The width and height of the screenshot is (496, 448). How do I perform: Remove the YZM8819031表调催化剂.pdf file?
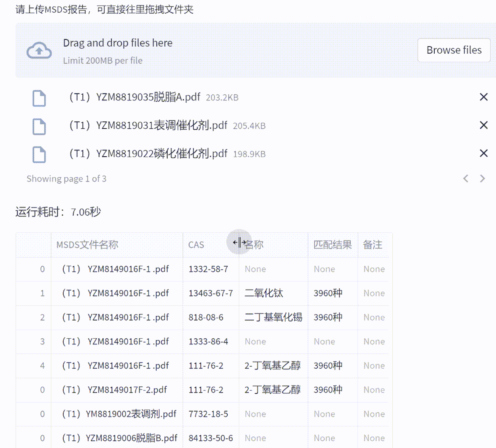pos(483,125)
